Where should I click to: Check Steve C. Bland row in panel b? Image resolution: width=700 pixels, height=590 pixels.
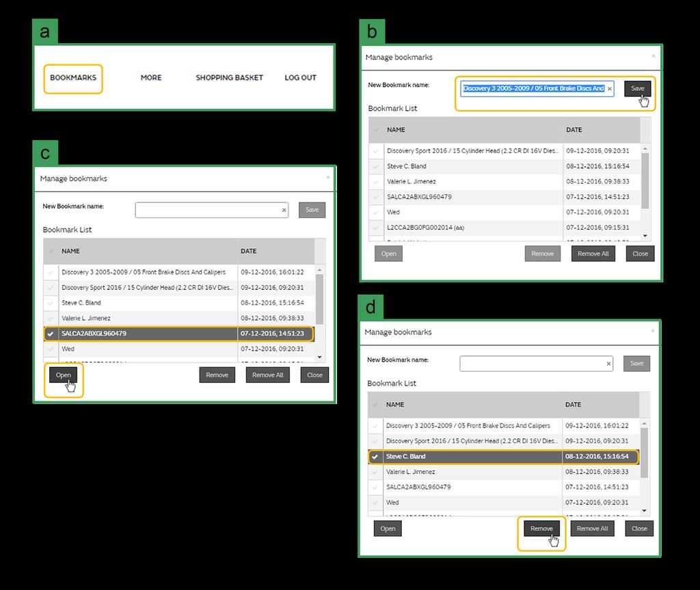coord(376,167)
